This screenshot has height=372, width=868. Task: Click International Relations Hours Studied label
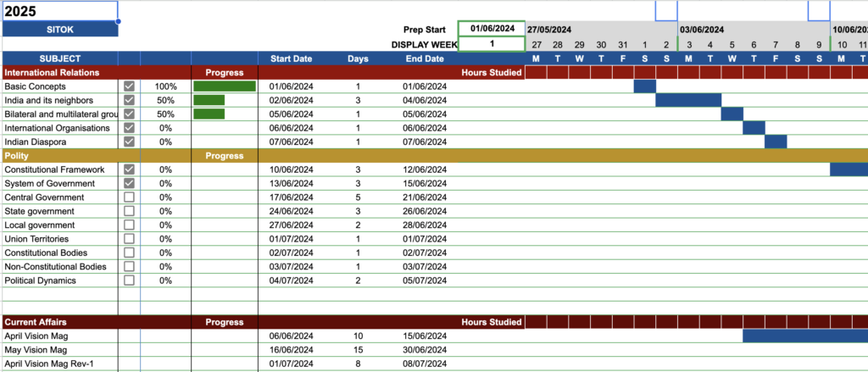[x=492, y=73]
